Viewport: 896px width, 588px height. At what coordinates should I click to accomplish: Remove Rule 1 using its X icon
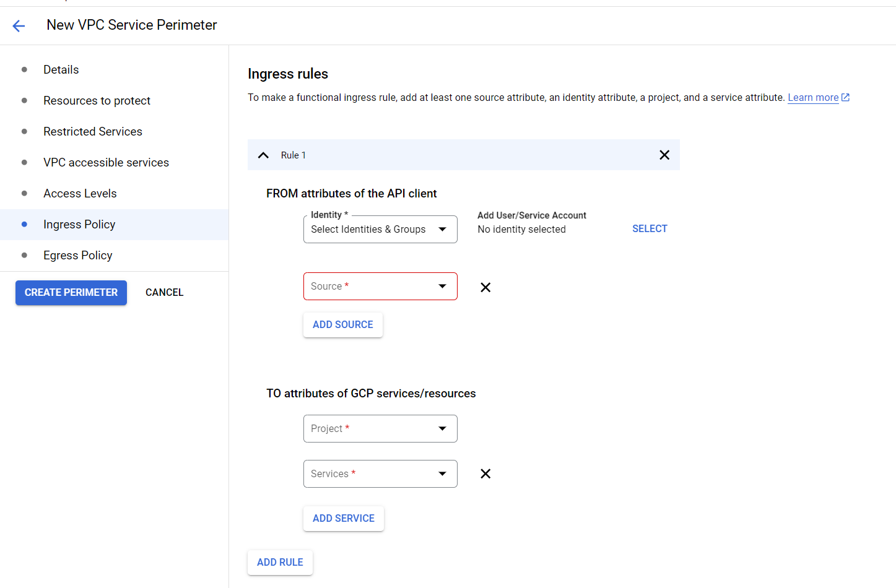(x=664, y=155)
